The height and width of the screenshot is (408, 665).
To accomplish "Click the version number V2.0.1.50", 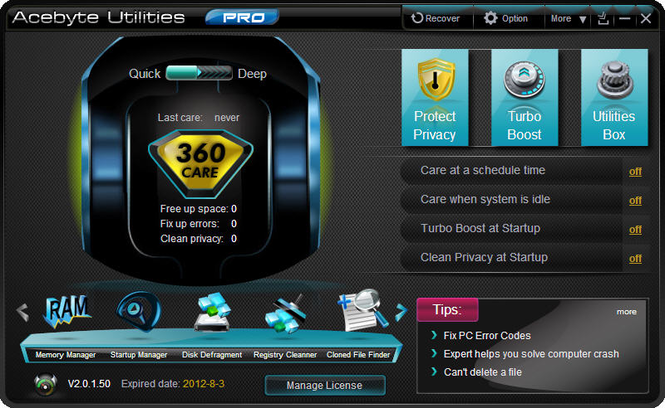I will click(89, 384).
